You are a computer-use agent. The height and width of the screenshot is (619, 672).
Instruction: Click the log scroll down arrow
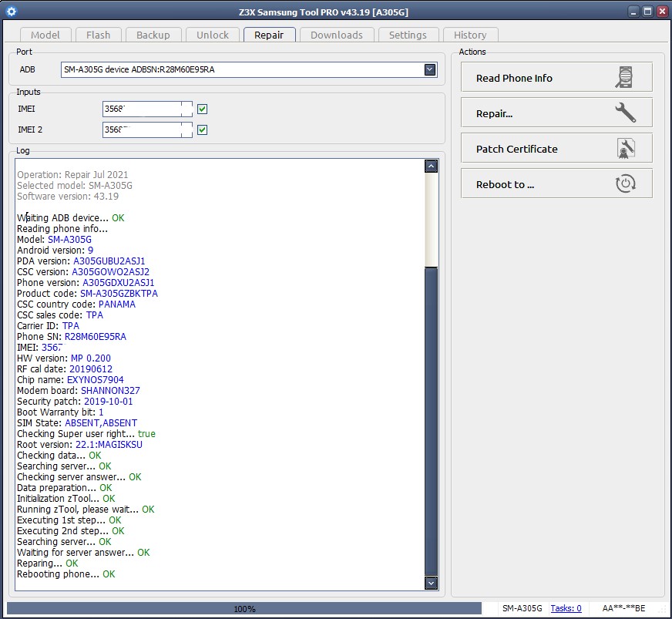(431, 583)
